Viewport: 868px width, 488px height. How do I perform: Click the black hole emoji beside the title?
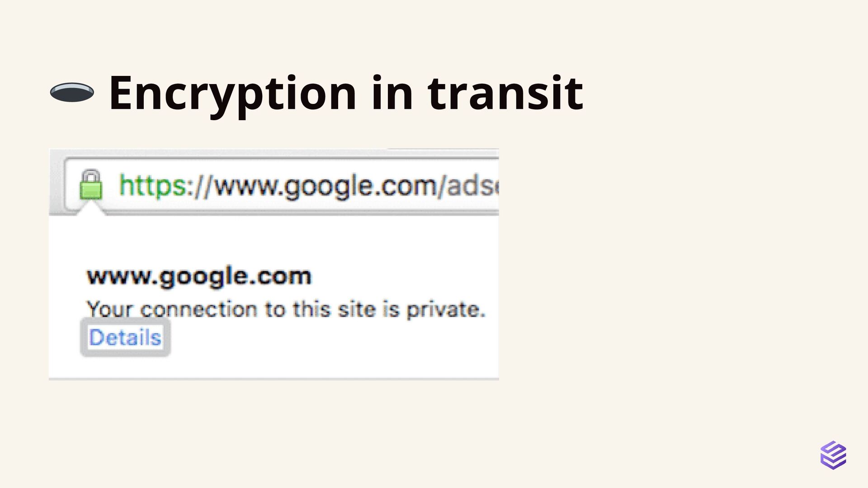coord(72,93)
